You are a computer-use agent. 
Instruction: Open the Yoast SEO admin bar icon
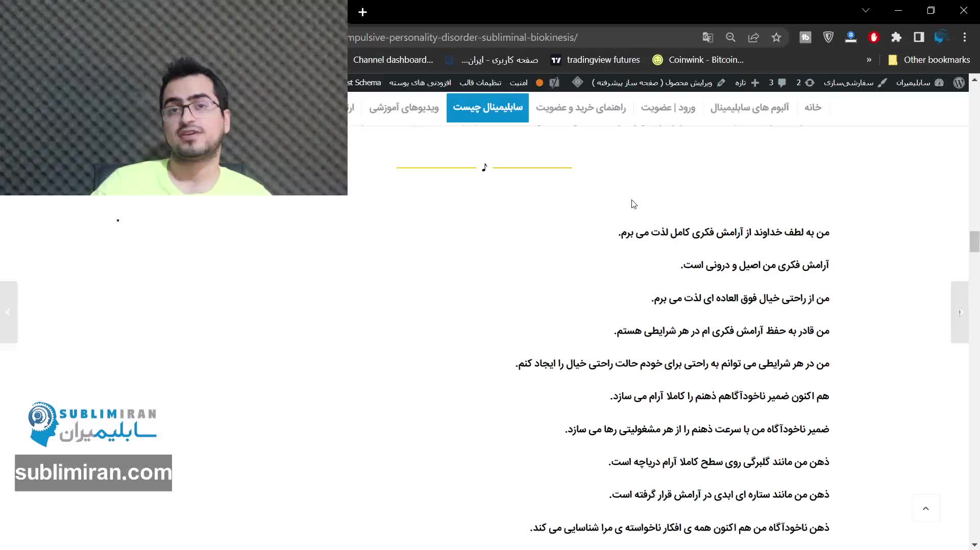coord(554,83)
